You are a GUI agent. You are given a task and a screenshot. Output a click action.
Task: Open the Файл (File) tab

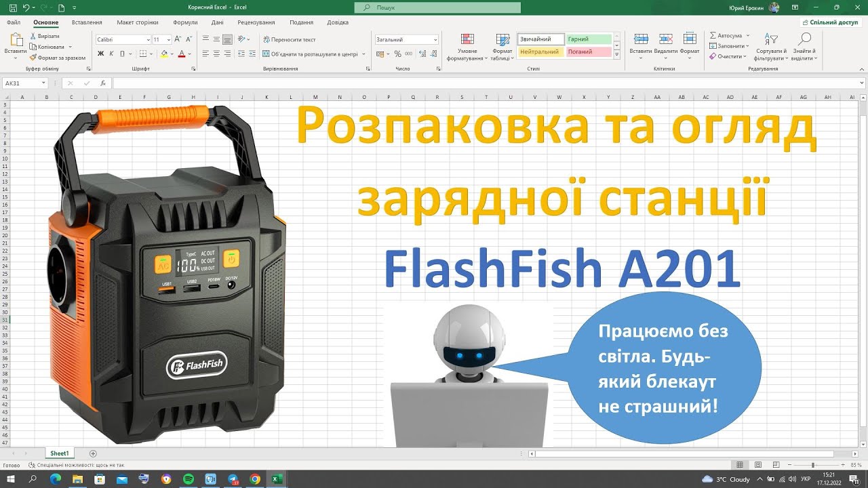point(14,22)
